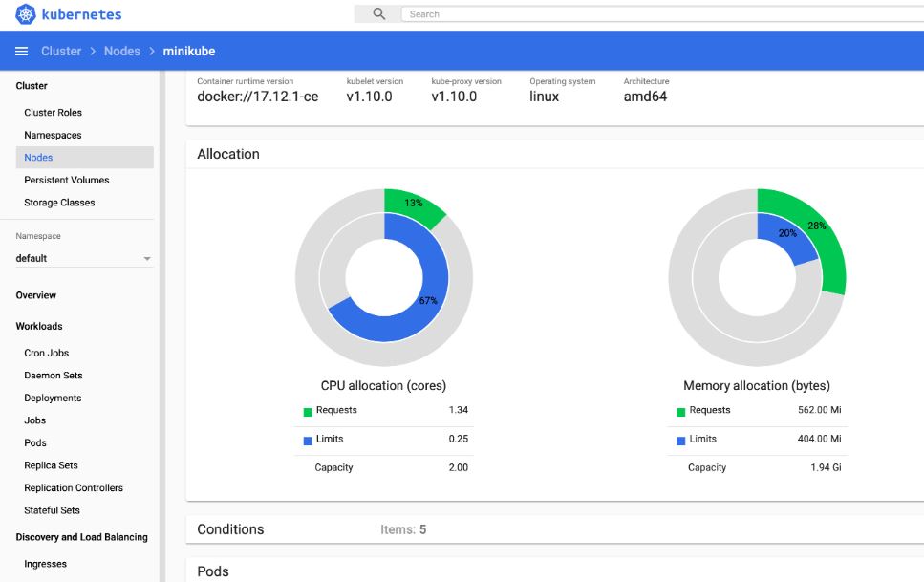The height and width of the screenshot is (582, 924).
Task: Open Cluster Roles in sidebar
Action: coord(54,112)
